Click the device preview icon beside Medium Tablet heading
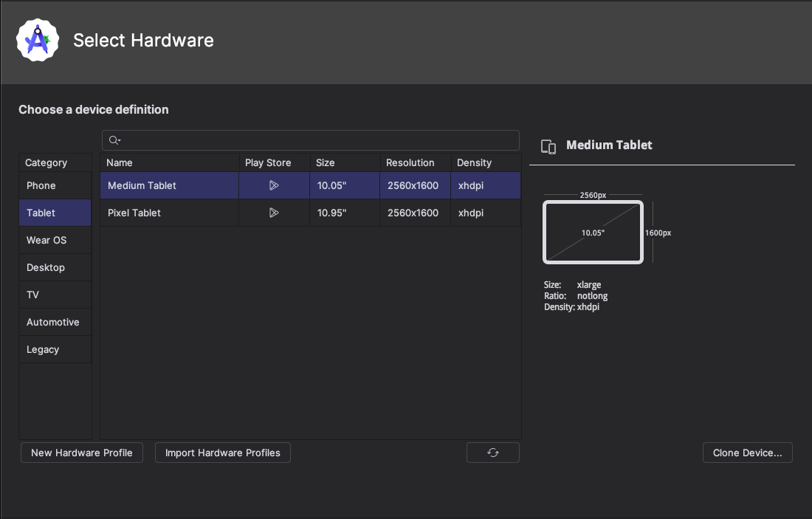The image size is (812, 519). [x=548, y=146]
